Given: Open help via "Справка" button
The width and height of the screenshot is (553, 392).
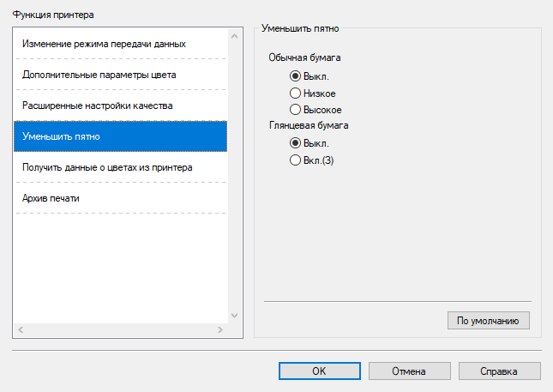Looking at the screenshot, I should [x=500, y=371].
